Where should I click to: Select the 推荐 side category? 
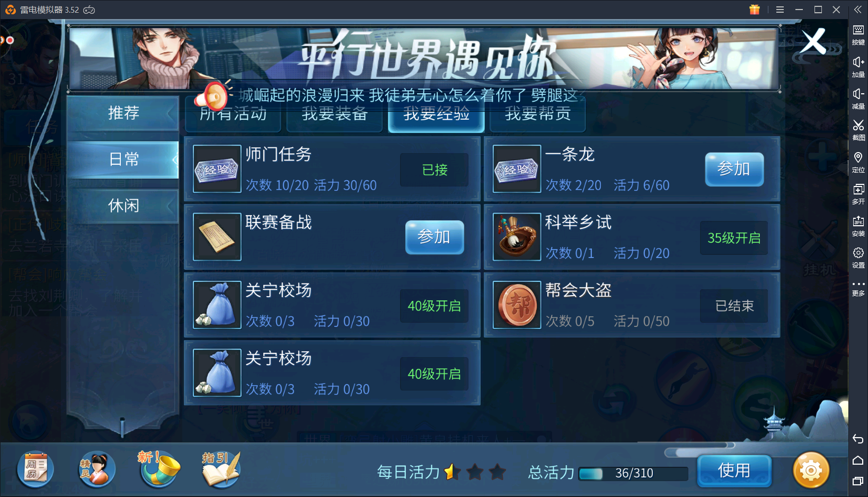coord(123,113)
